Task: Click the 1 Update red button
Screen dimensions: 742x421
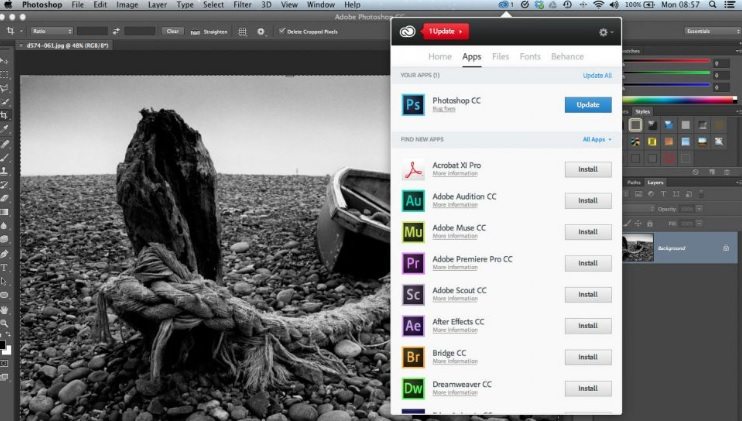Action: click(446, 31)
